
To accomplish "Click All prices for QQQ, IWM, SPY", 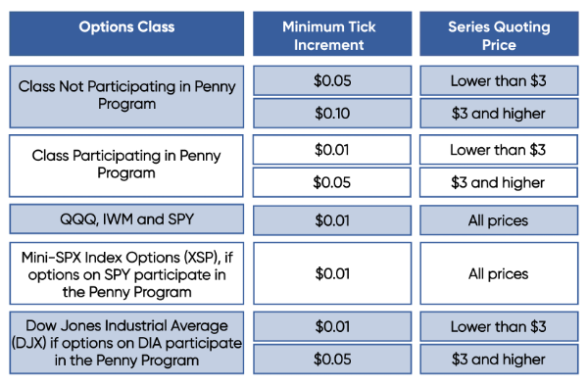I will click(499, 220).
